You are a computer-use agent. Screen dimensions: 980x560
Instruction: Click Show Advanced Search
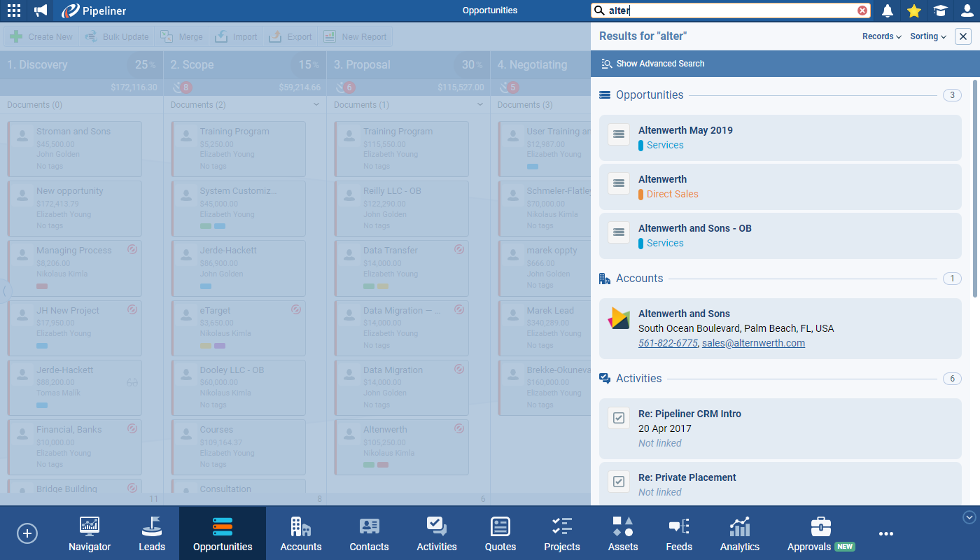point(660,64)
